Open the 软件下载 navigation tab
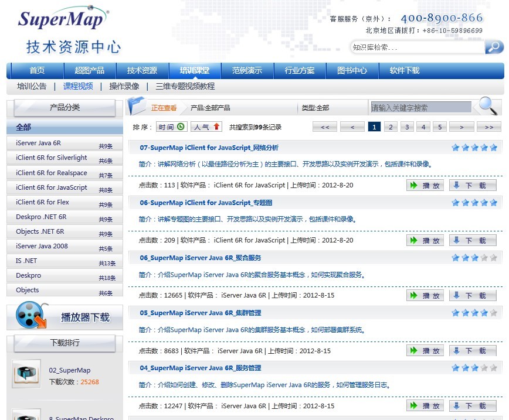Screen dimensions: 509x420 [x=405, y=70]
